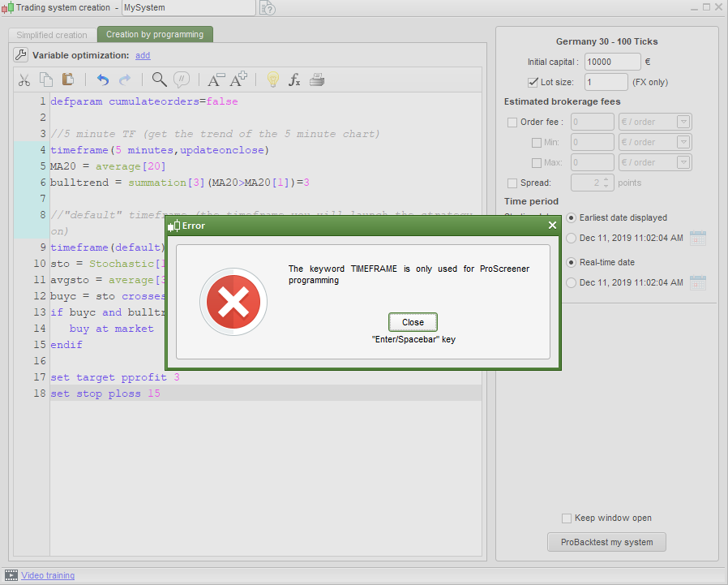Select the end date Dec 11, 2019 radio

click(x=571, y=282)
